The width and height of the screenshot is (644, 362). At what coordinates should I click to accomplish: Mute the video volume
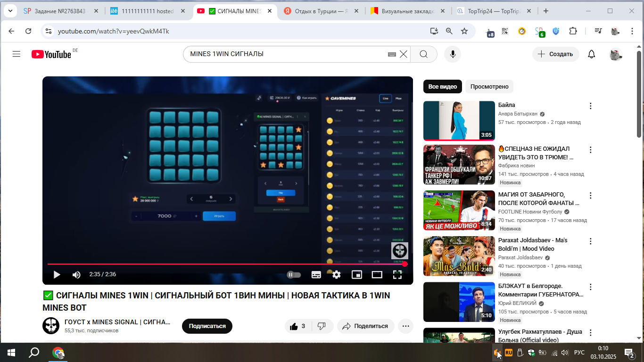[x=76, y=274]
